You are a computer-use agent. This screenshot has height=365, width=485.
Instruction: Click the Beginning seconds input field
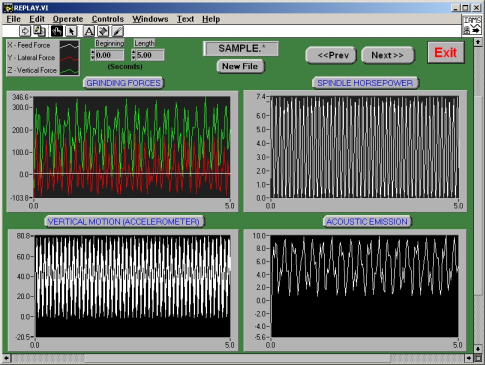pyautogui.click(x=110, y=55)
